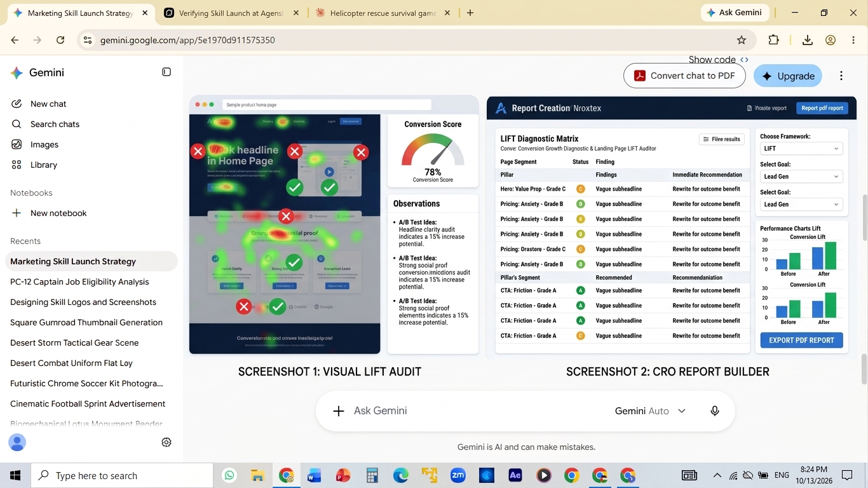Reload the page with the refresh icon
The image size is (868, 488).
[60, 40]
